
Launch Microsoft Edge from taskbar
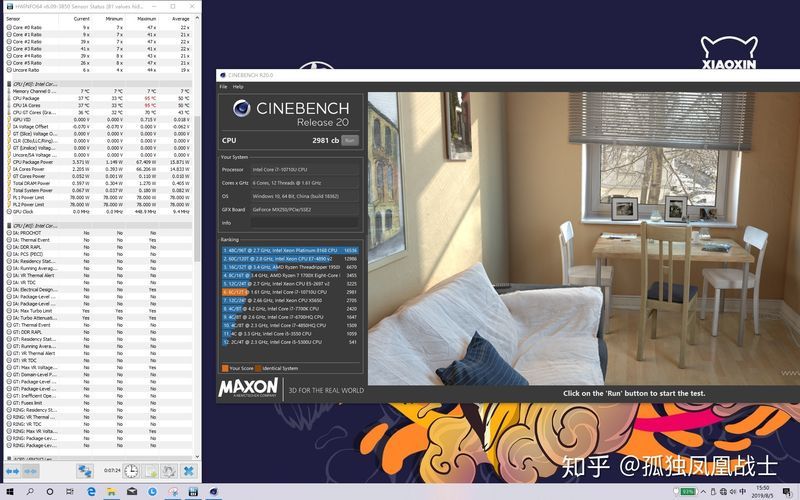91,492
